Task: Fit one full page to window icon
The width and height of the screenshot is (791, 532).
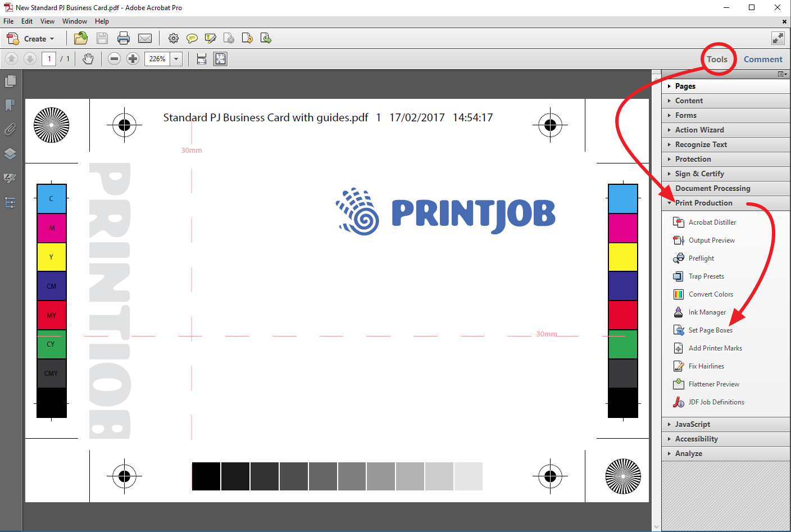Action: pyautogui.click(x=220, y=58)
